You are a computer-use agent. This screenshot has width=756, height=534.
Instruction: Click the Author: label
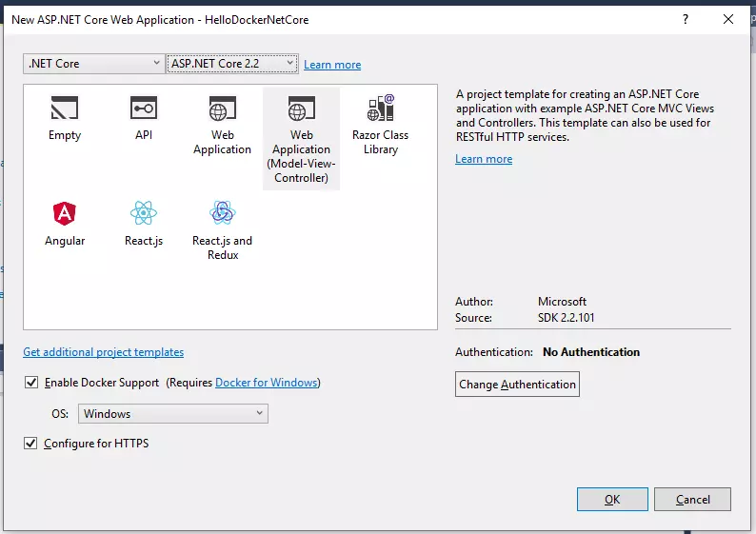pyautogui.click(x=474, y=302)
